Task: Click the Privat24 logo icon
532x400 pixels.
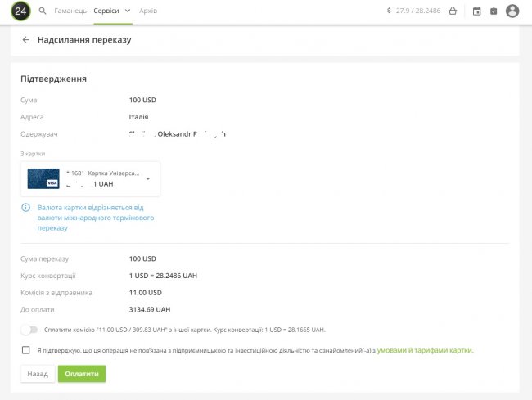Action: coord(20,11)
